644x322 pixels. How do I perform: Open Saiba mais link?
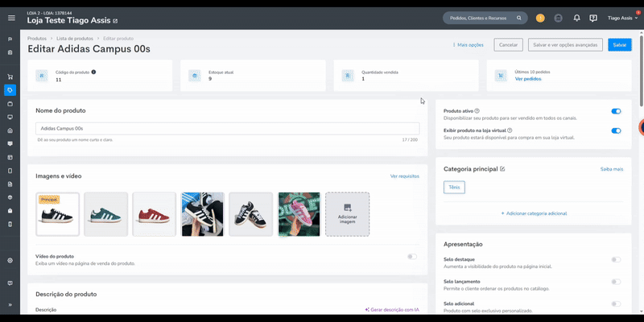point(612,169)
